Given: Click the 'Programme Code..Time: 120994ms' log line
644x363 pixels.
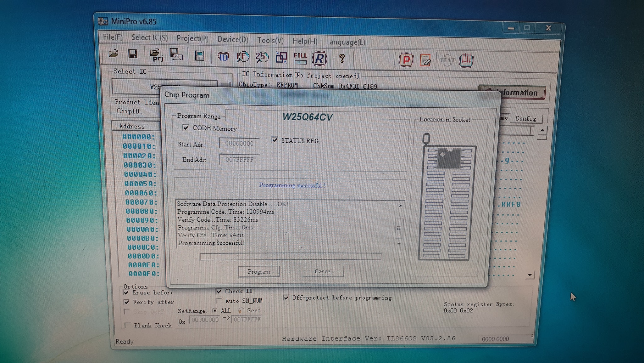Looking at the screenshot, I should pos(225,212).
